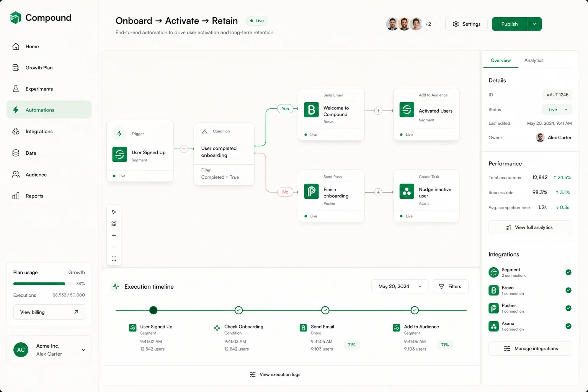The height and width of the screenshot is (392, 588).
Task: Click the No branch label
Action: [x=285, y=192]
